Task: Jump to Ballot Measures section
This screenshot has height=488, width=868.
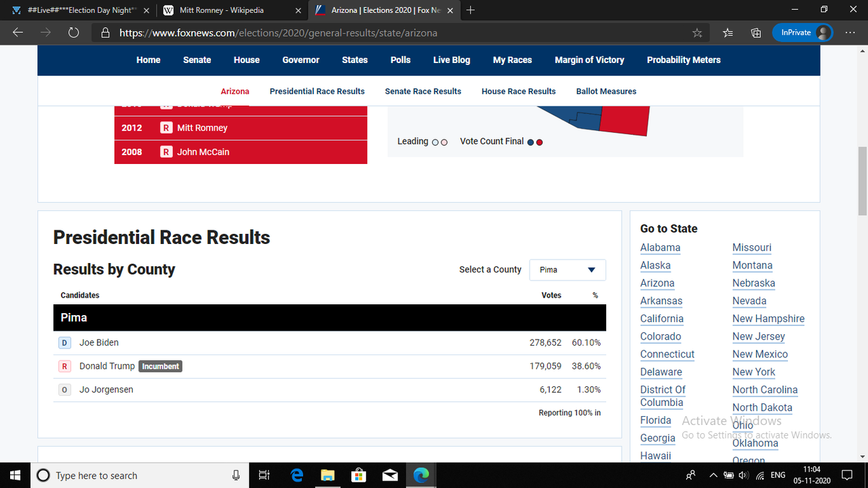Action: (606, 91)
